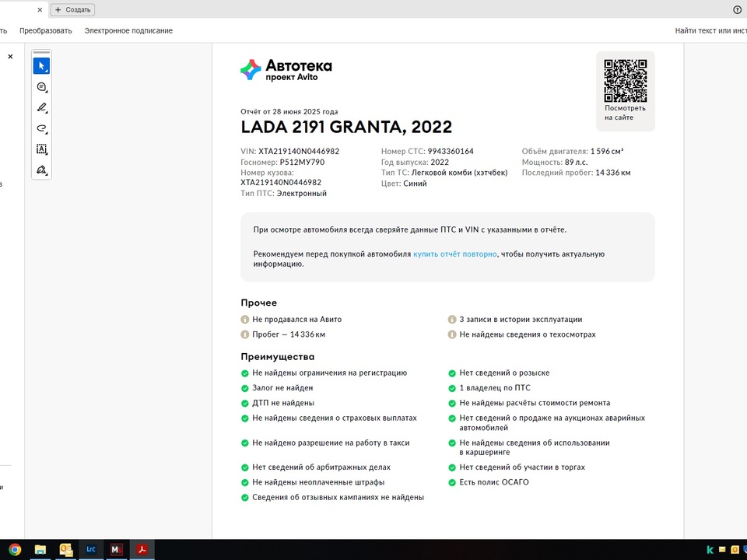Click the Создать new tab button
The height and width of the screenshot is (560, 747).
[x=72, y=9]
